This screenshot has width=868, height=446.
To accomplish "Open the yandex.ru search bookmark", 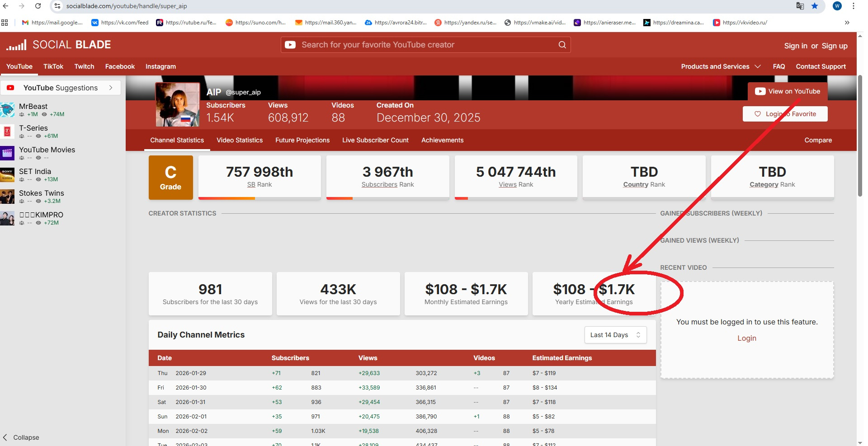I will point(466,23).
